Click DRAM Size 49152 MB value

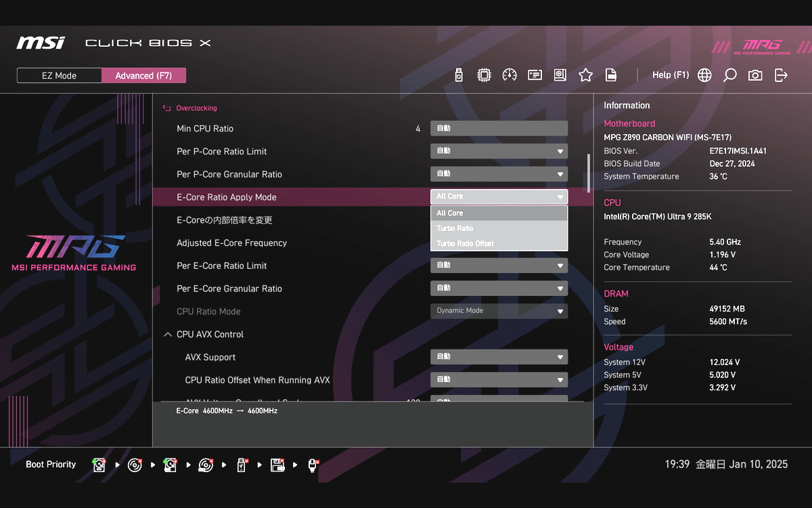727,309
